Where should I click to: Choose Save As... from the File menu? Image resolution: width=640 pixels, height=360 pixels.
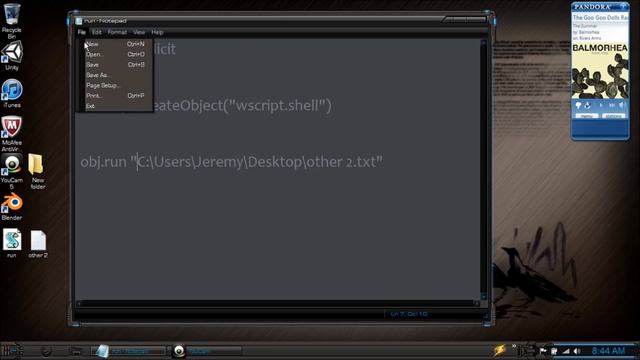coord(115,75)
